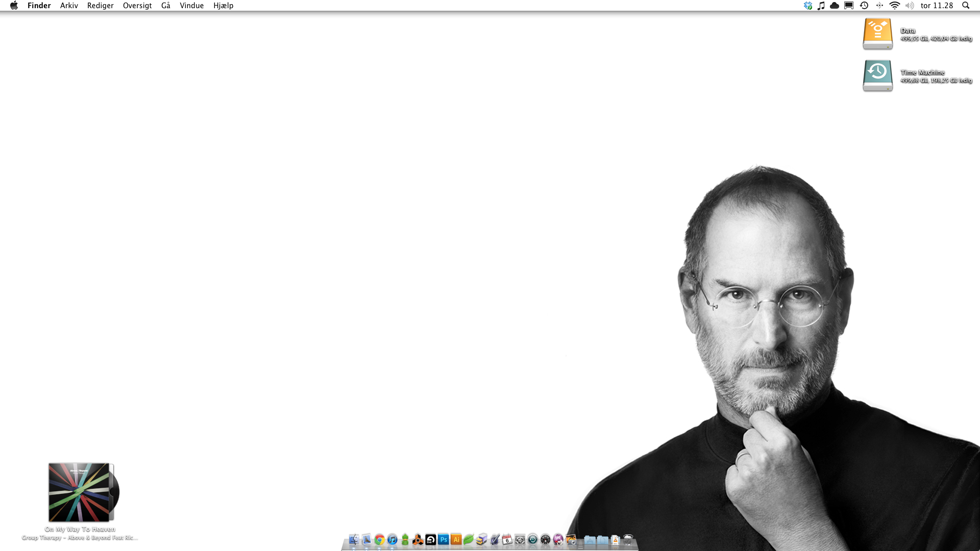Open the Oversigt menu
Viewport: 980px width, 551px height.
pos(137,6)
